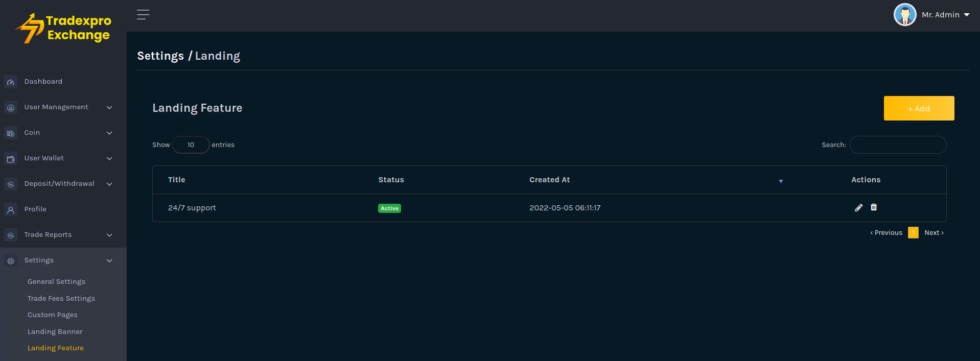The width and height of the screenshot is (980, 361).
Task: Click the Dashboard speedometer icon
Action: 11,82
